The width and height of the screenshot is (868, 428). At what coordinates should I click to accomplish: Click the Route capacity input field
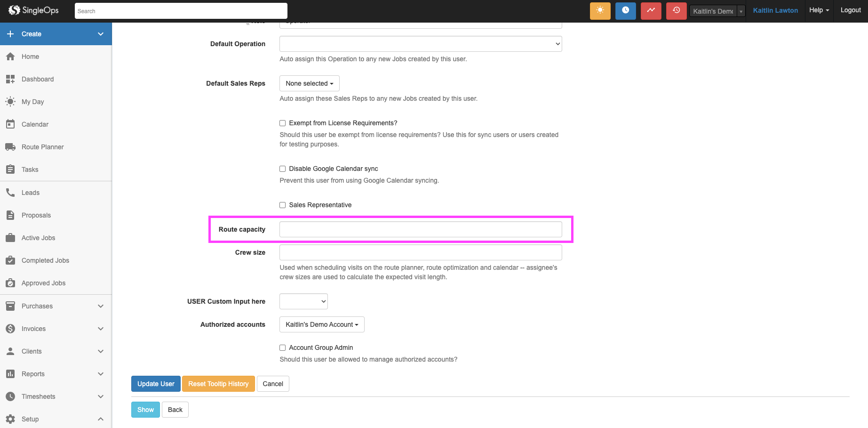(x=420, y=229)
